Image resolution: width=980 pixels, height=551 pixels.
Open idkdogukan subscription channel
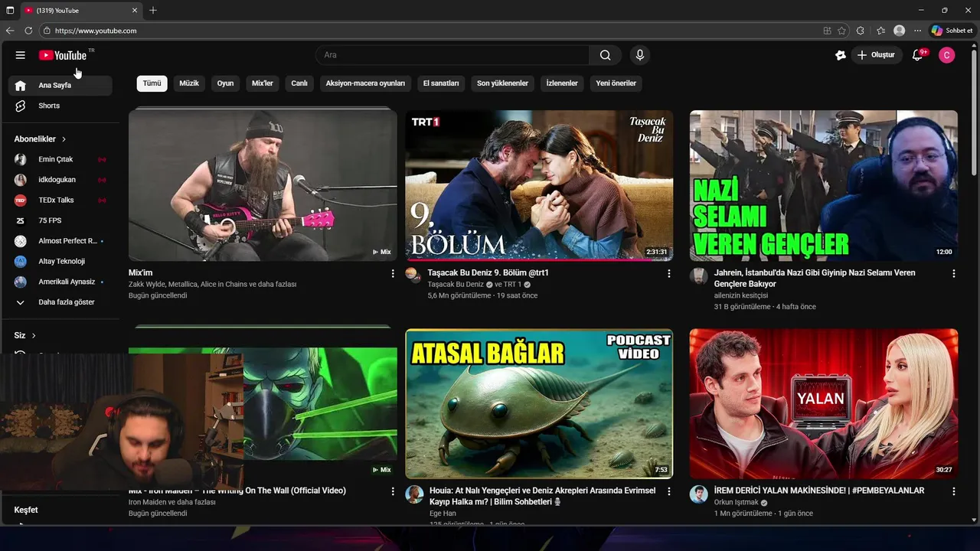tap(60, 180)
